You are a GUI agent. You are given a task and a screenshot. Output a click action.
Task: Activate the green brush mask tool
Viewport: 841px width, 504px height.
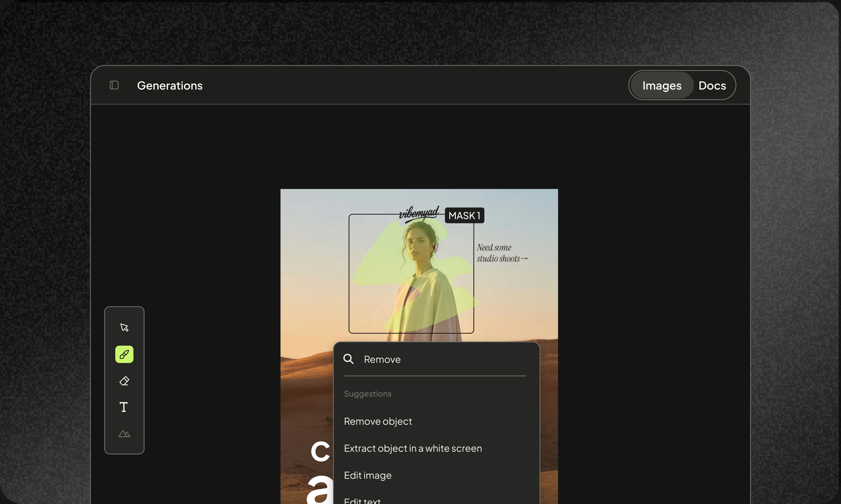pyautogui.click(x=124, y=354)
